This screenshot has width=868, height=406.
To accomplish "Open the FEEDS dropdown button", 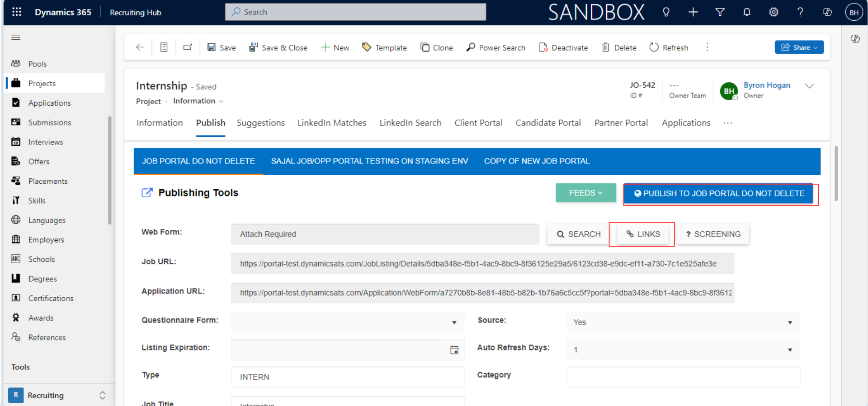I will (585, 193).
